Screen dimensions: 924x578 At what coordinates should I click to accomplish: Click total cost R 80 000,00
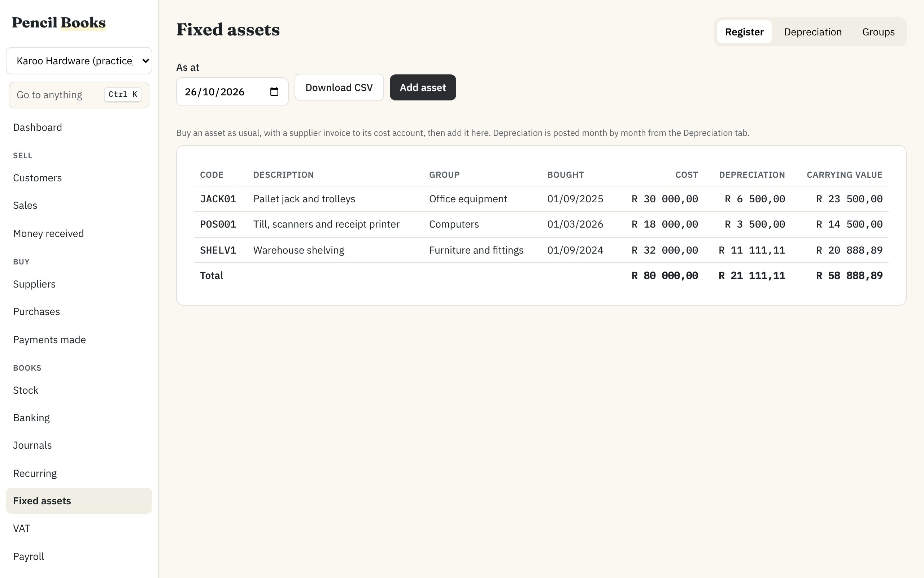point(665,275)
